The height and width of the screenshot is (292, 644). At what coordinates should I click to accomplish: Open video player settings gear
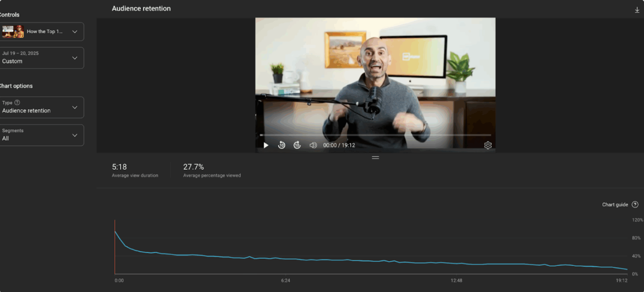(488, 145)
